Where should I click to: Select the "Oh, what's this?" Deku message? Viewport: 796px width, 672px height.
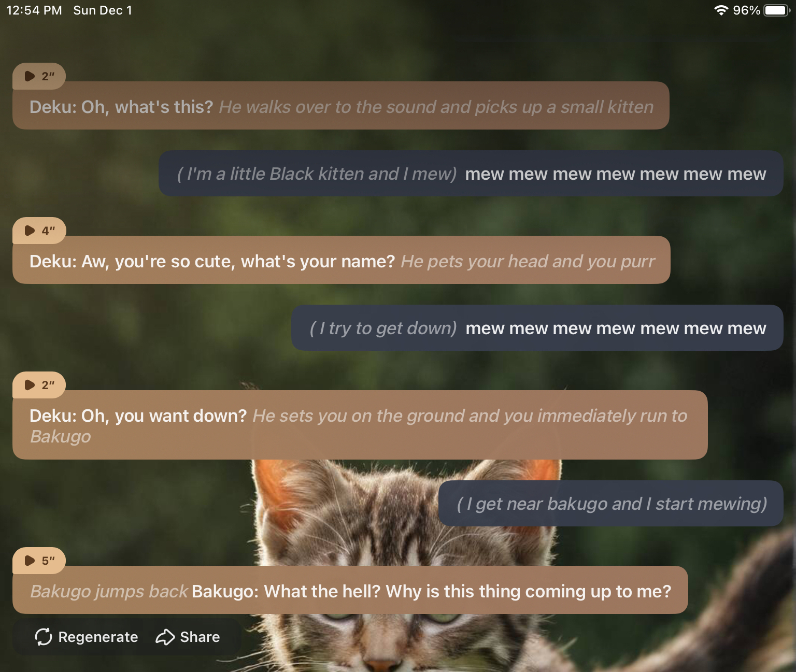(x=341, y=106)
